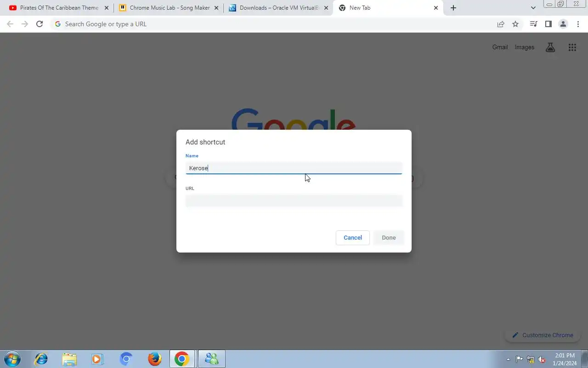Open Windows Explorer folder taskbar icon
588x368 pixels.
(69, 359)
